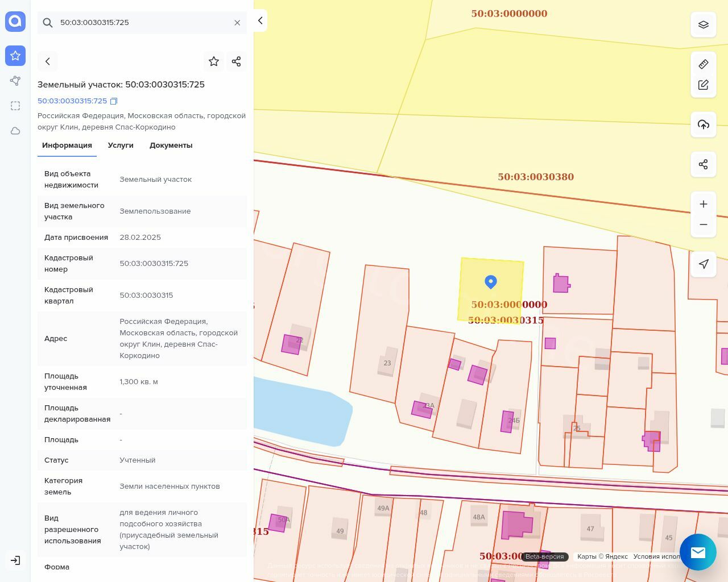This screenshot has height=582, width=728.
Task: Activate the map drawing edit tool
Action: point(703,85)
